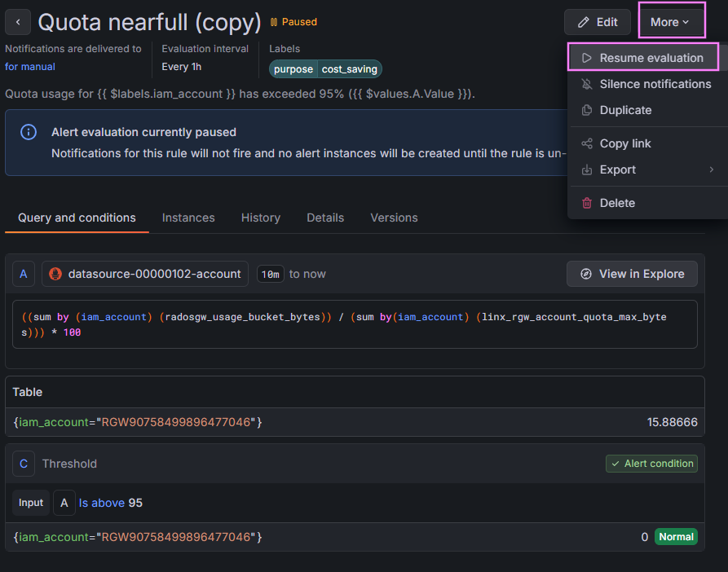Click Copy link menu entry
Image resolution: width=728 pixels, height=572 pixels.
(x=647, y=143)
